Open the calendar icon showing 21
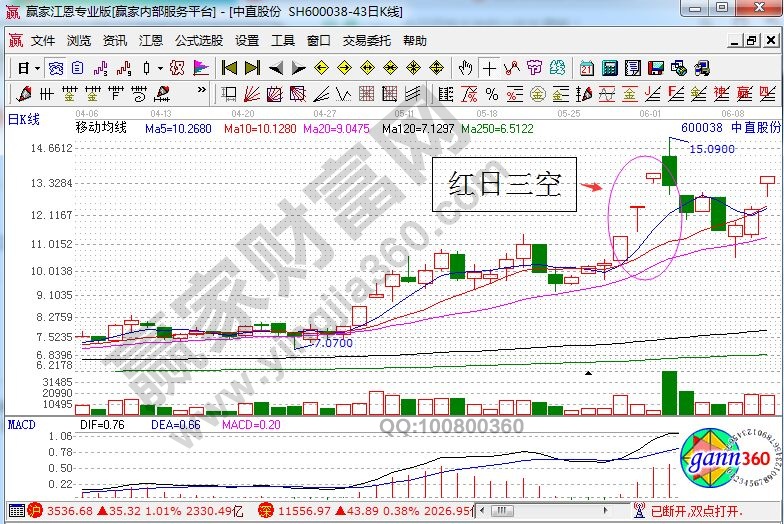The width and height of the screenshot is (784, 524). tap(585, 69)
